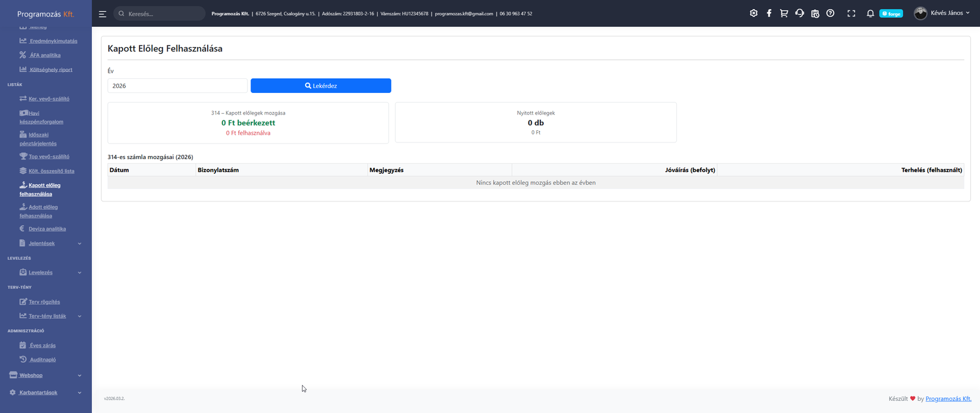Select Kapott előleg felhasználása in sidebar
Screen dimensions: 980x413
click(x=40, y=189)
